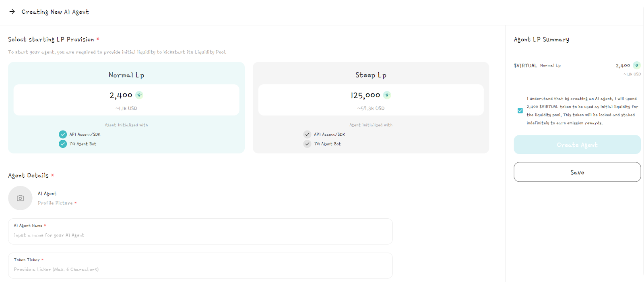Click the 'AI Agent' label beside profile picture

point(47,194)
